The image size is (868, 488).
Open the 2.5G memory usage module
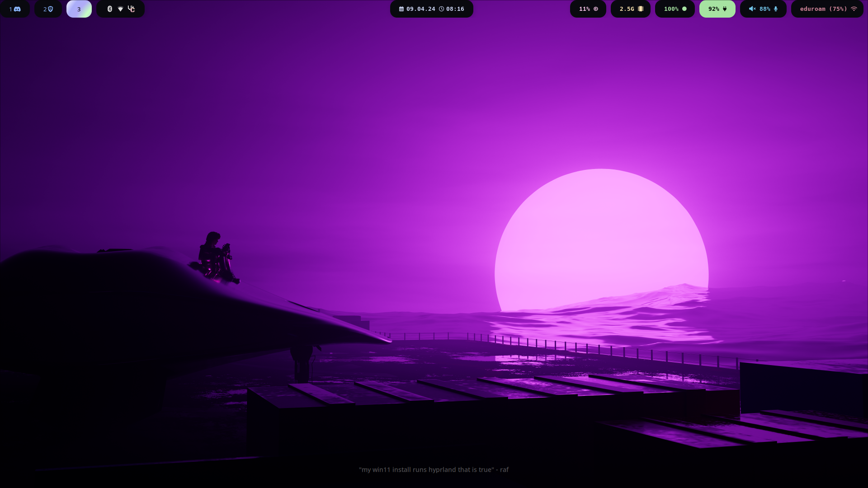tap(631, 9)
